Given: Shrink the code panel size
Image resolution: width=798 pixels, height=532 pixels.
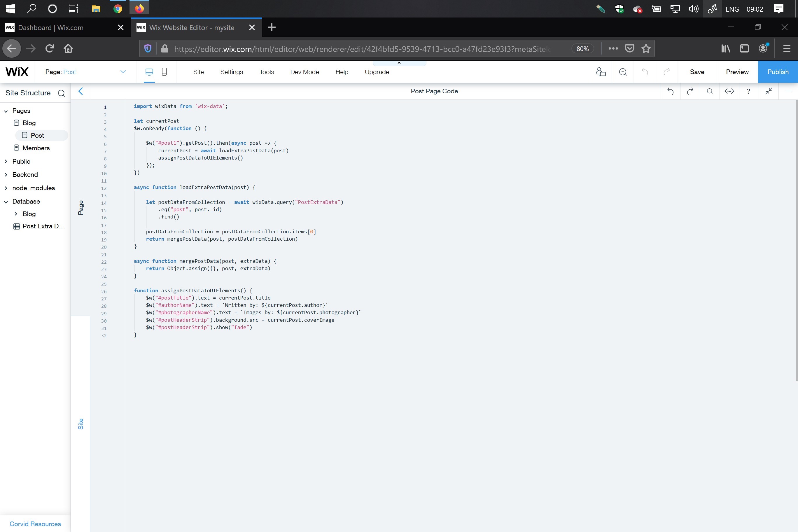Looking at the screenshot, I should tap(769, 91).
